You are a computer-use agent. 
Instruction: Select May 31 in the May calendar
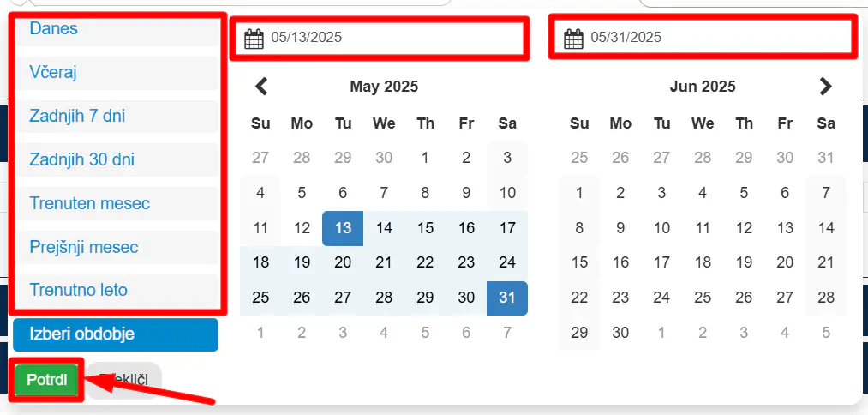[x=507, y=298]
